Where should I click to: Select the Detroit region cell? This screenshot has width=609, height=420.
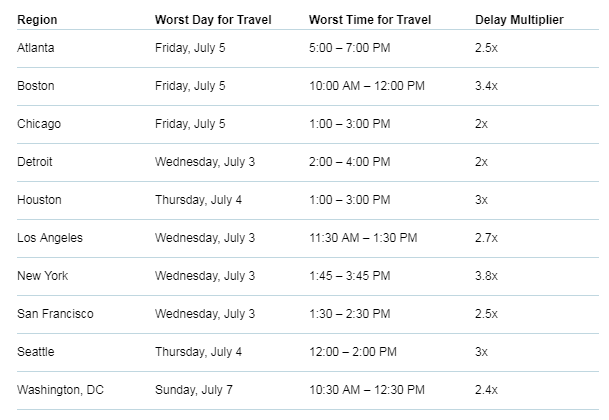35,162
